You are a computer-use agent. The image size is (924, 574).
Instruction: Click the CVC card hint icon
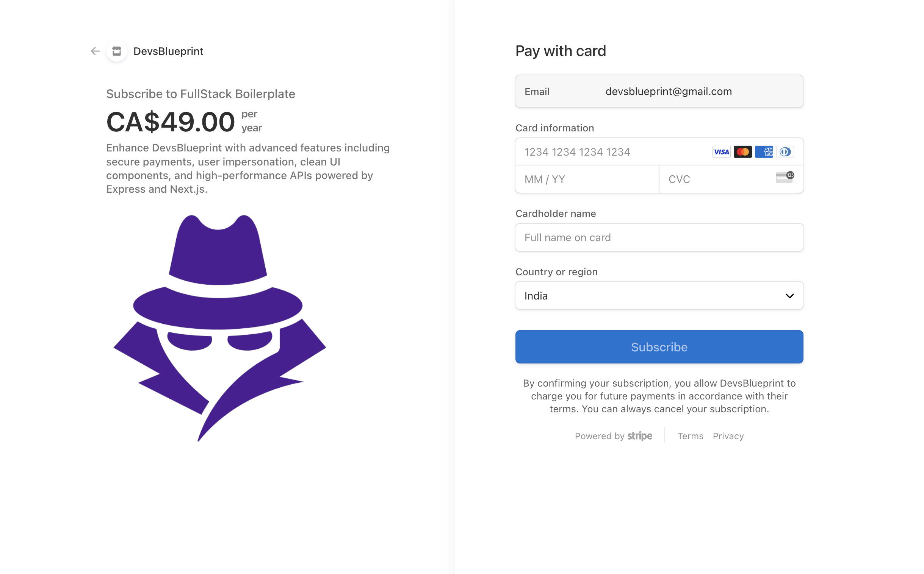785,177
